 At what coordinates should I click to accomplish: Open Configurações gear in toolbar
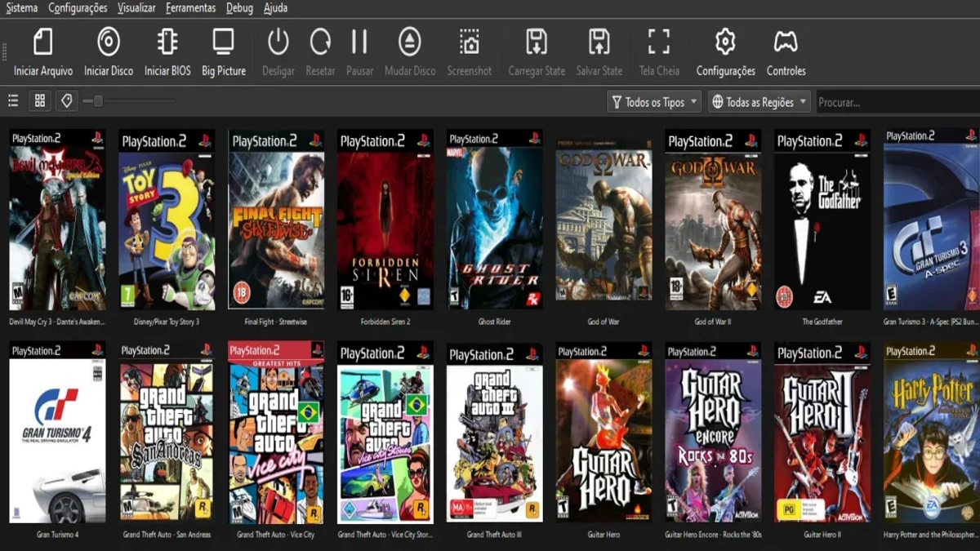[725, 42]
